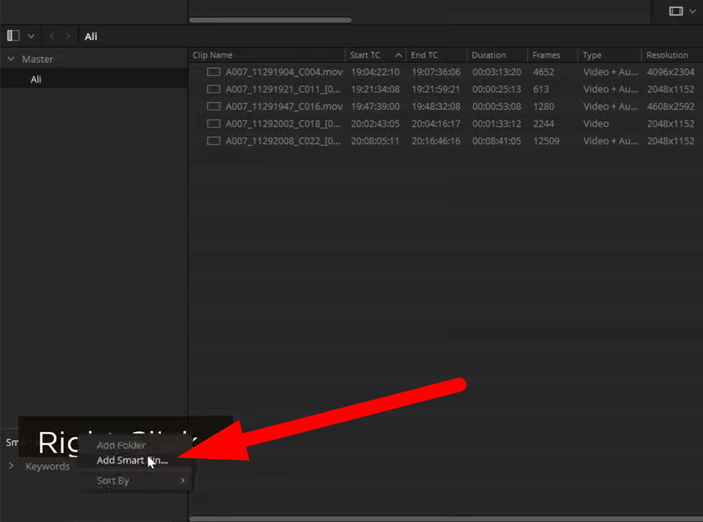Click duration 00:08:41:05
This screenshot has height=522, width=703.
tap(496, 141)
